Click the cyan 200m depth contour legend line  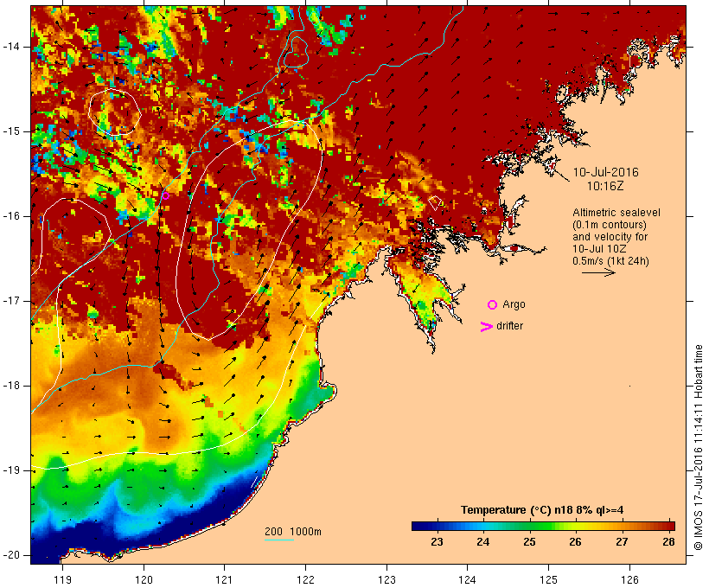tap(279, 540)
